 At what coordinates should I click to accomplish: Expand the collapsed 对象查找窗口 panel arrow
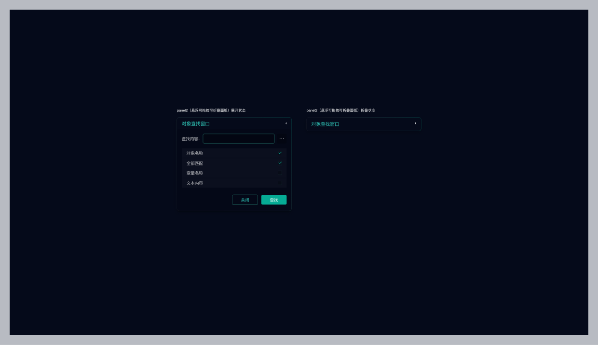(416, 123)
